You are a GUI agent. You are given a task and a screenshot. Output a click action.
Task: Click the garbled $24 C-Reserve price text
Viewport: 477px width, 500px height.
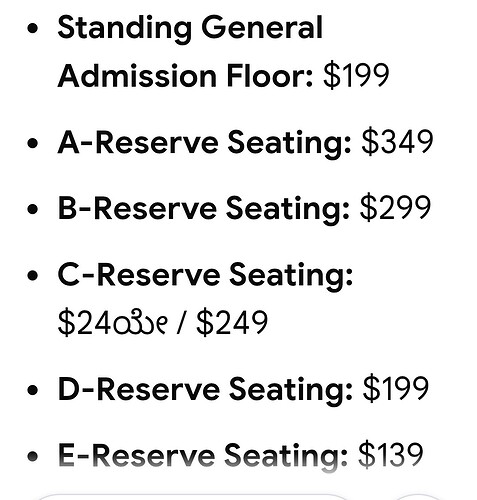(x=112, y=323)
